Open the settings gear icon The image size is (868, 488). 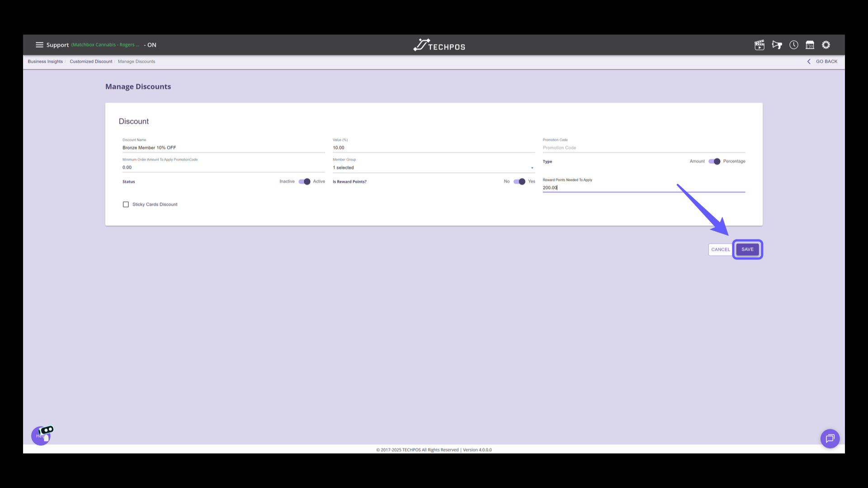(826, 45)
